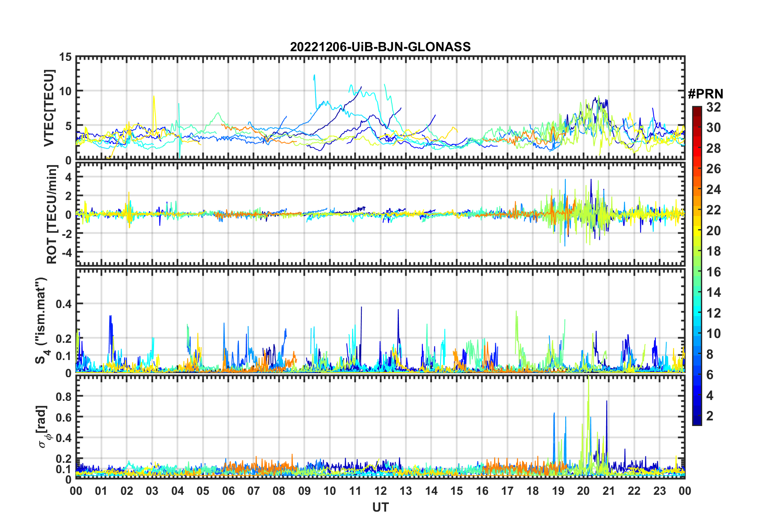Click UT axis tick label 15
Image resolution: width=761 pixels, height=532 pixels.
point(457,491)
